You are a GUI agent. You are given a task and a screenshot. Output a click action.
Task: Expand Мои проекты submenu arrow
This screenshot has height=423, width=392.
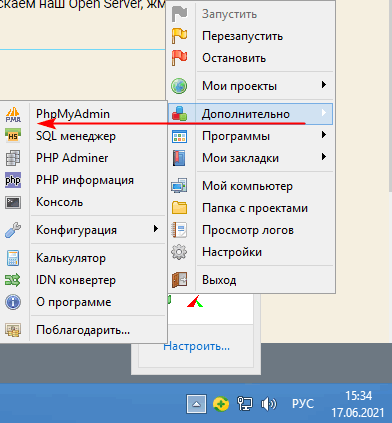point(323,85)
